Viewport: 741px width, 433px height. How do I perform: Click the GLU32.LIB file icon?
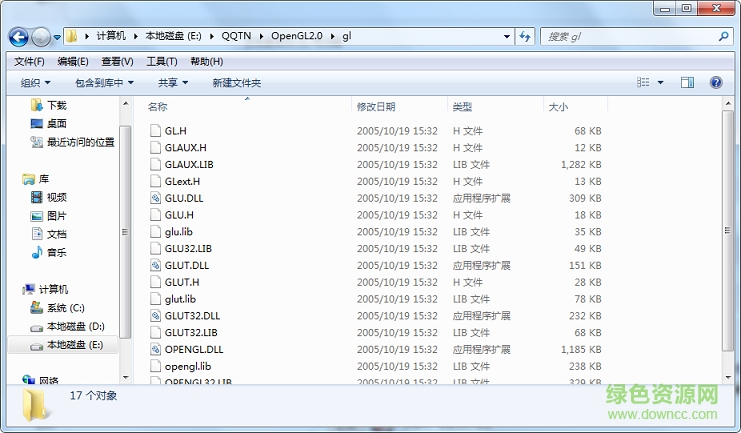tap(155, 248)
